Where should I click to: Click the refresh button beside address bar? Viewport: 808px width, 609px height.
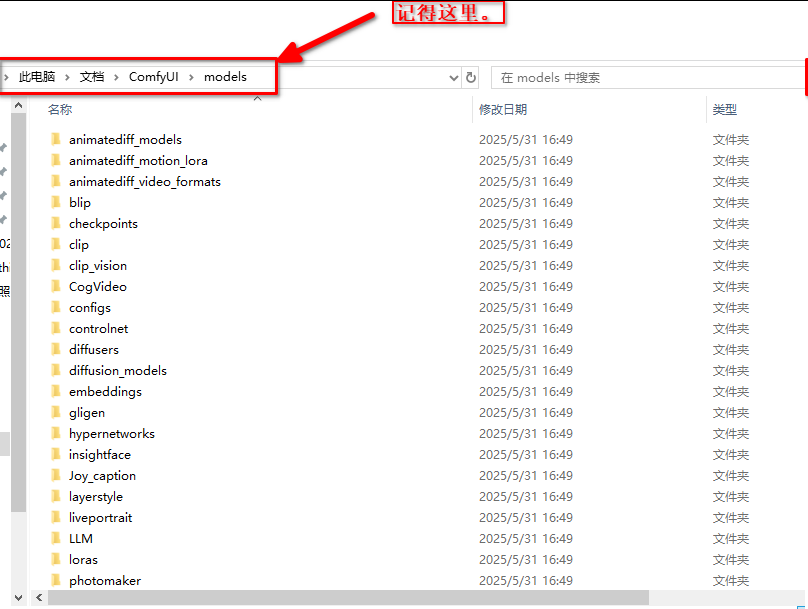(x=471, y=77)
